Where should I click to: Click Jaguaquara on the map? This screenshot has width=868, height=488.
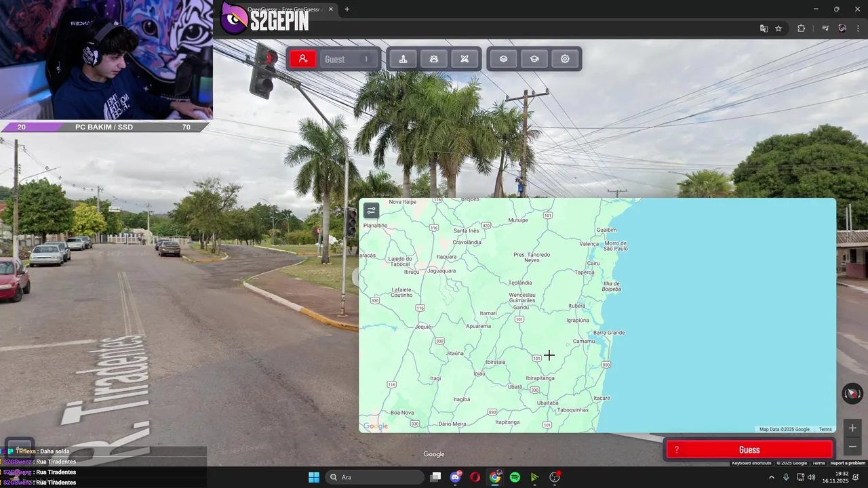pyautogui.click(x=441, y=270)
